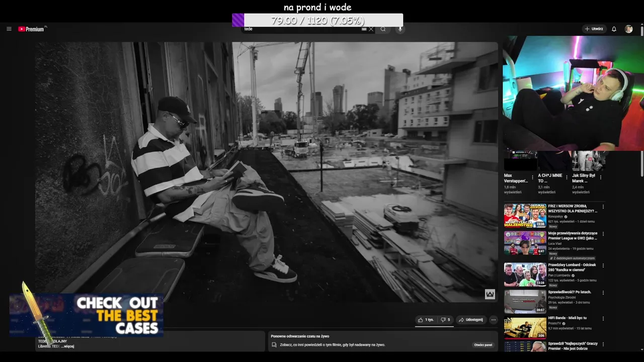Click the main video player
The image size is (644, 362).
[267, 172]
